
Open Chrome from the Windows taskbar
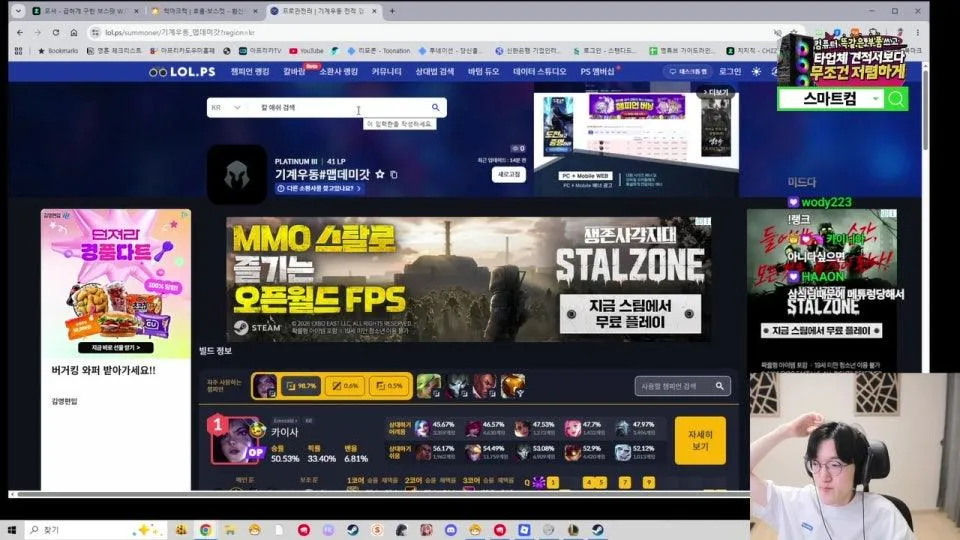click(x=206, y=530)
